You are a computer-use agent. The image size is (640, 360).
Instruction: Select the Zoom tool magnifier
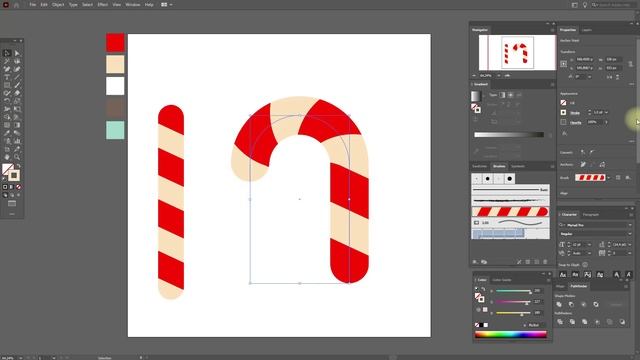click(x=17, y=157)
